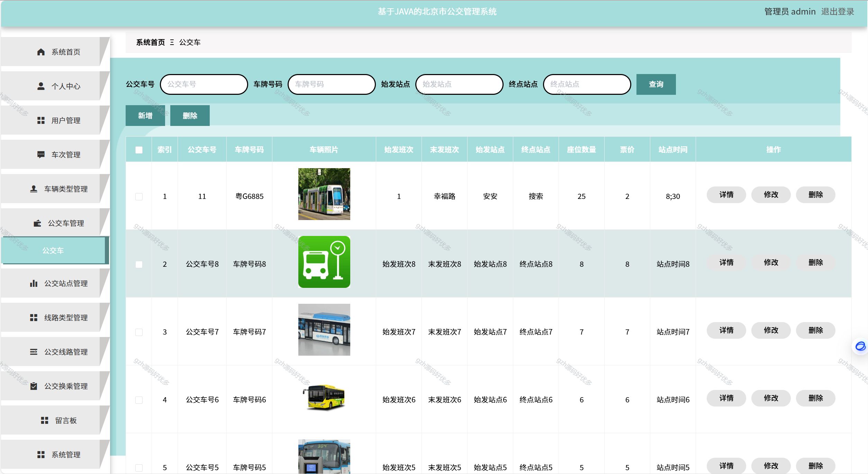Click the breadcrumb separator icon after 系统首页
868x474 pixels.
tap(172, 42)
